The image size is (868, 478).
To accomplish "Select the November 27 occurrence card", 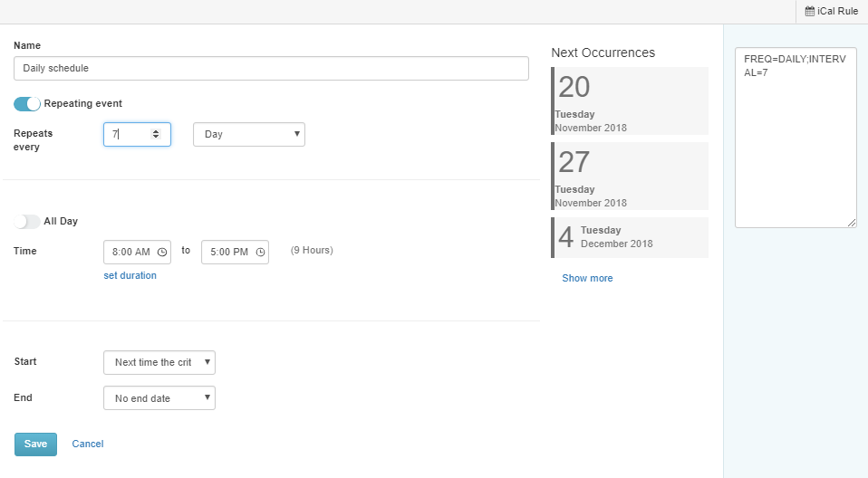I will click(x=630, y=176).
